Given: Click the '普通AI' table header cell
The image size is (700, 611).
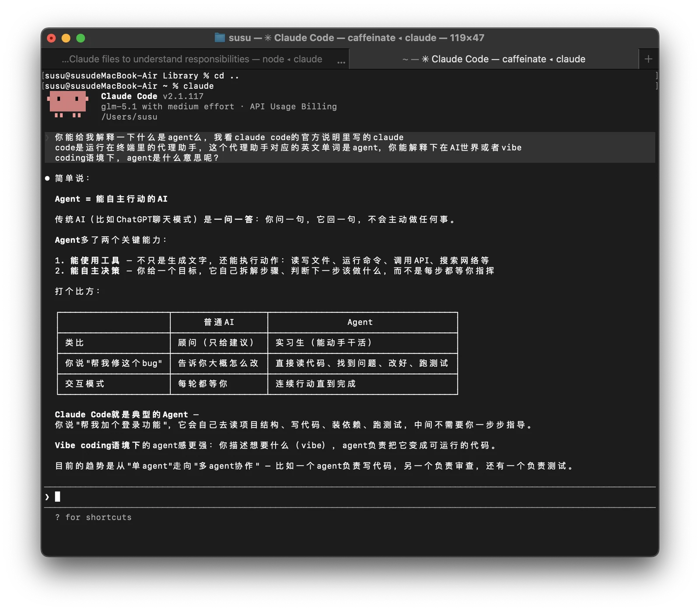Looking at the screenshot, I should tap(219, 322).
